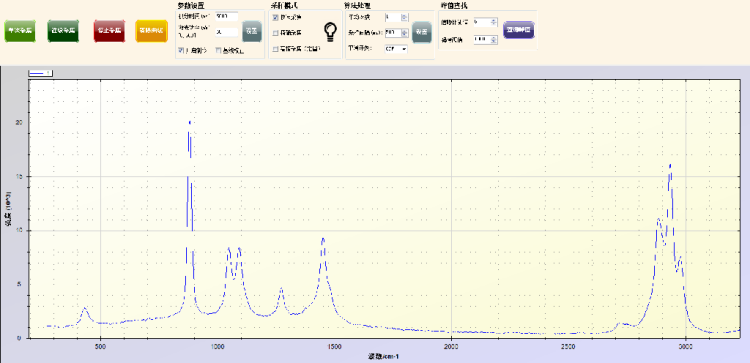
Task: Click the first peak search spinner arrows
Action: pyautogui.click(x=494, y=22)
